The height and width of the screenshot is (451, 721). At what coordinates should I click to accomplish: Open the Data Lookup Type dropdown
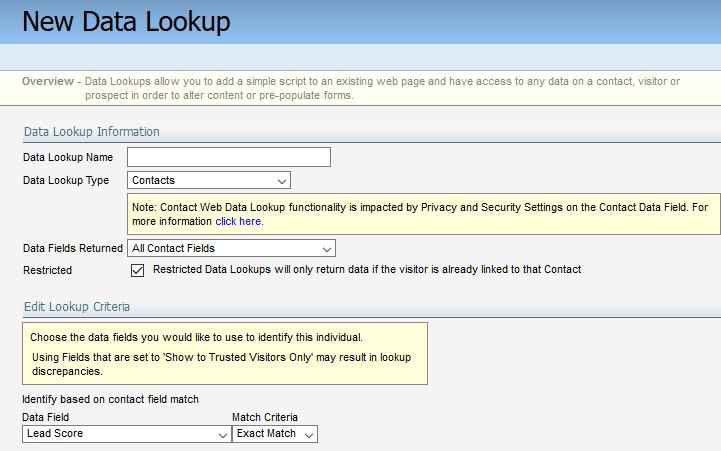[209, 180]
